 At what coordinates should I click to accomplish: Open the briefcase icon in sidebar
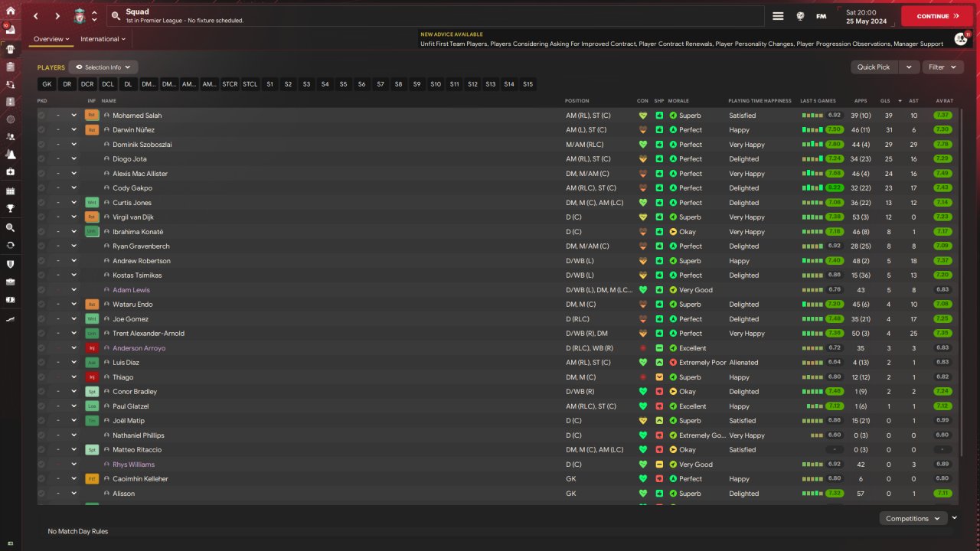[11, 282]
